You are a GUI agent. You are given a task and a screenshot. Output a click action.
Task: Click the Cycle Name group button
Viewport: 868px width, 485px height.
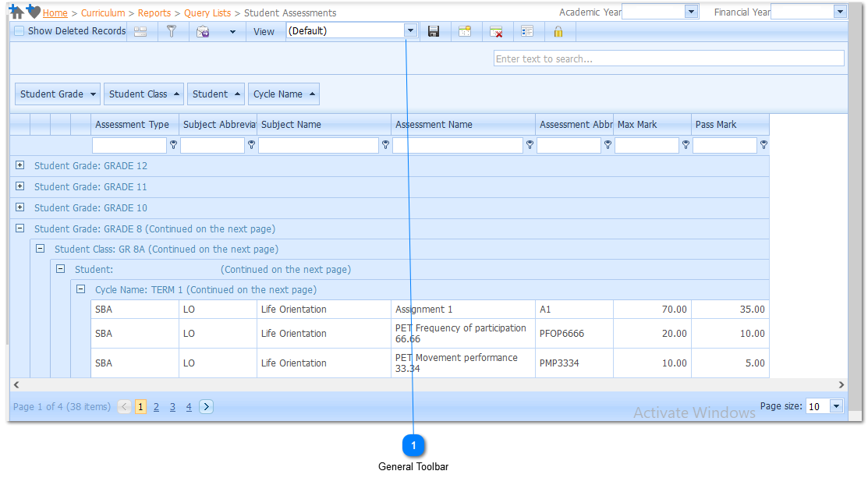coord(284,94)
